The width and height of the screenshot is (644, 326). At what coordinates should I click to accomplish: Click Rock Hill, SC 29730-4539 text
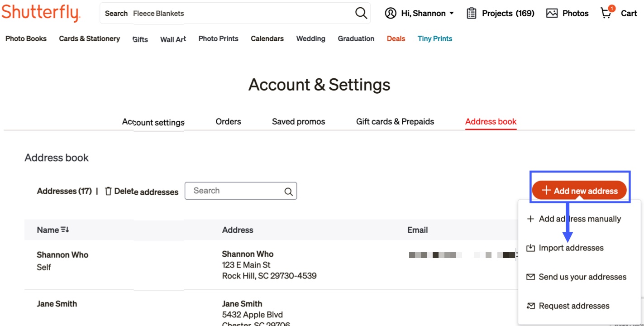pos(269,275)
